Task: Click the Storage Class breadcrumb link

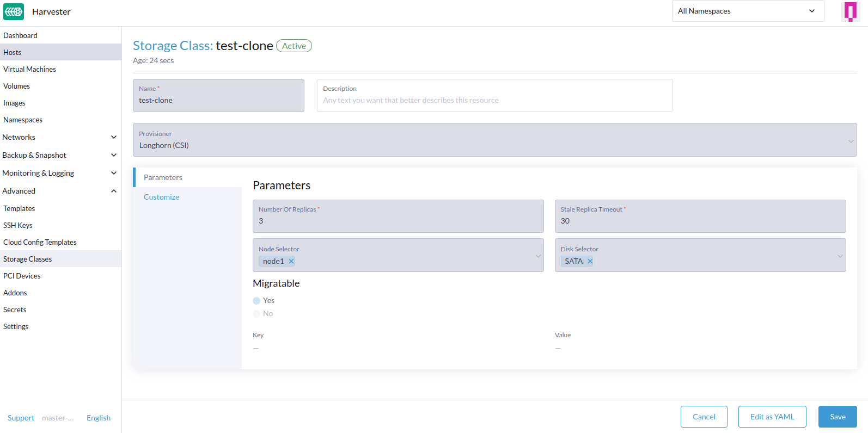Action: point(173,46)
